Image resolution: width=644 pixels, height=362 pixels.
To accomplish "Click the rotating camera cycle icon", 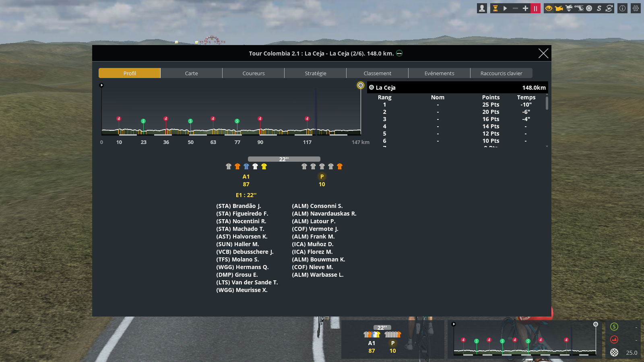I will pos(609,8).
